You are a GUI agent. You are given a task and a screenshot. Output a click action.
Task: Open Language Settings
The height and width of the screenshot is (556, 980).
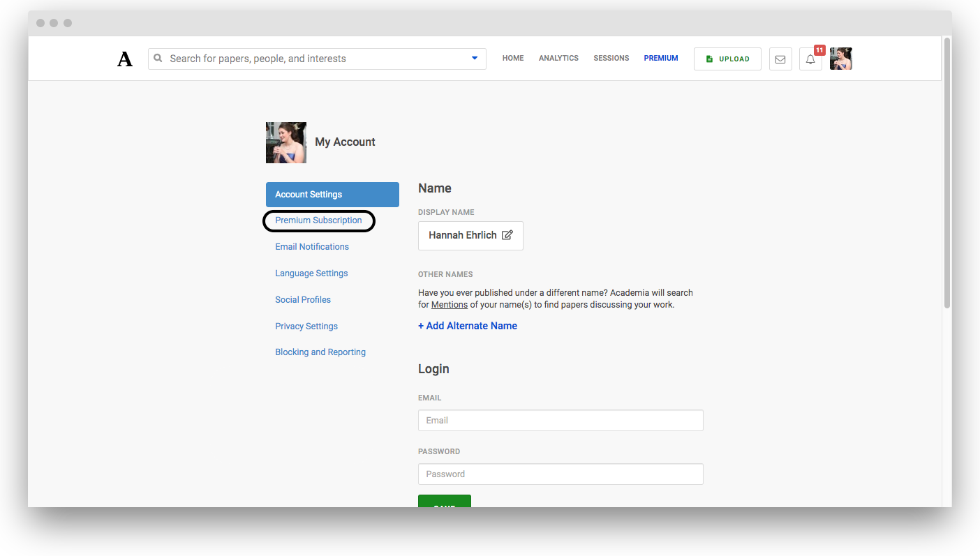tap(311, 273)
